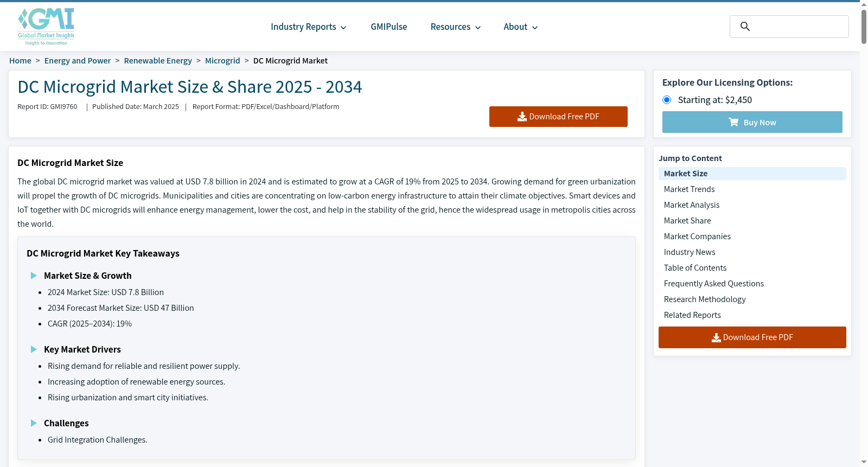Jump to Frequently Asked Questions
Viewport: 868px width, 467px height.
(713, 284)
